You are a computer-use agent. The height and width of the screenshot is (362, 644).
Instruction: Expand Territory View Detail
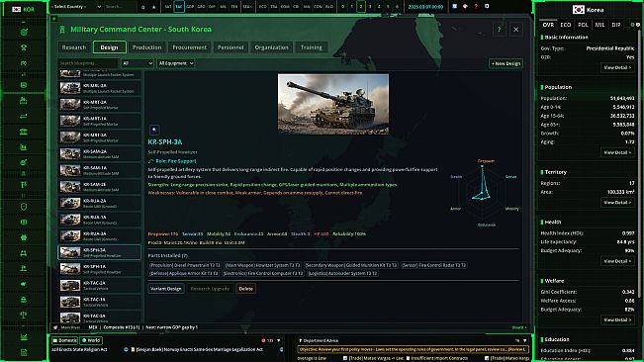tap(617, 203)
